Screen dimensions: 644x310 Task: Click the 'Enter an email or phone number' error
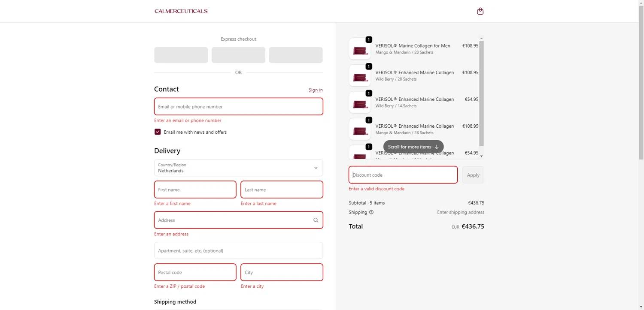coord(188,120)
